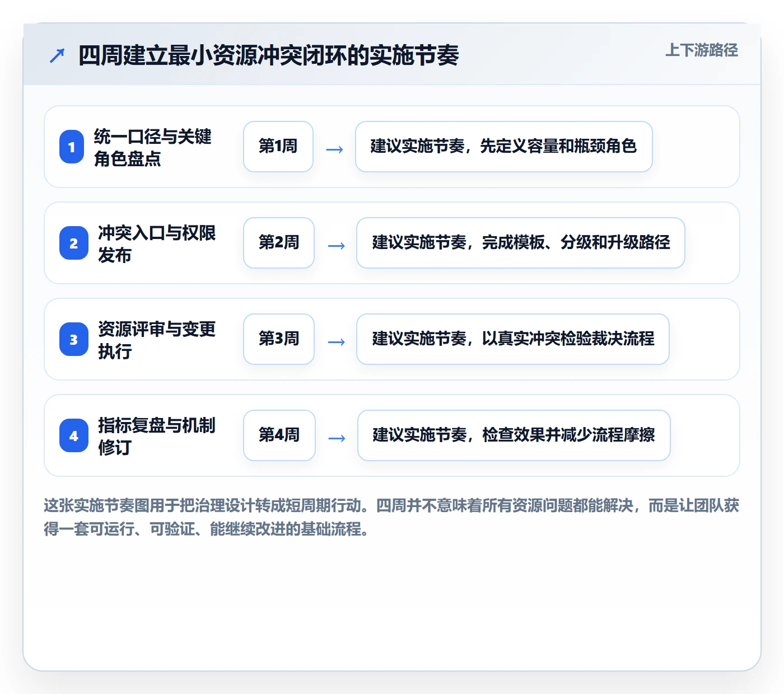
Task: Click the blue step number 3 badge
Action: 74,339
